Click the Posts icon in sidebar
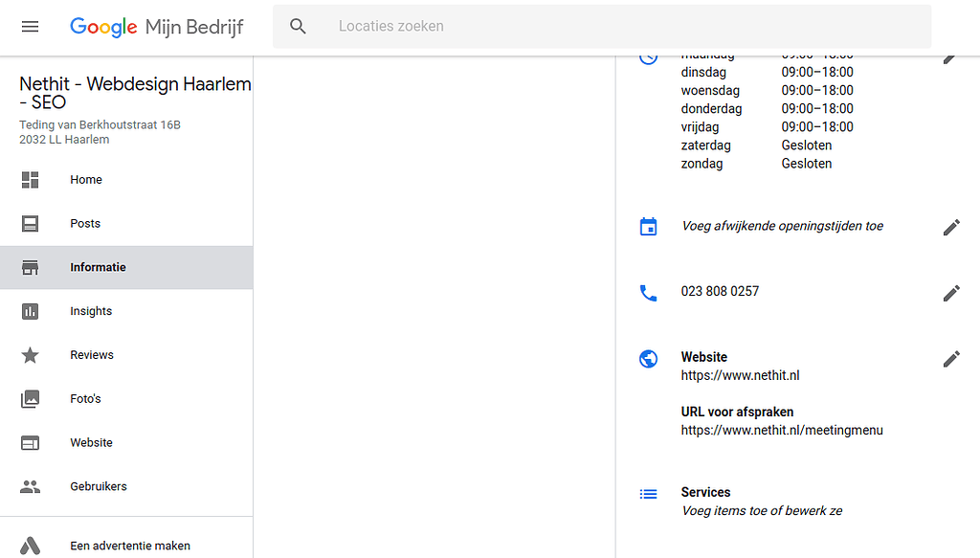 tap(30, 224)
